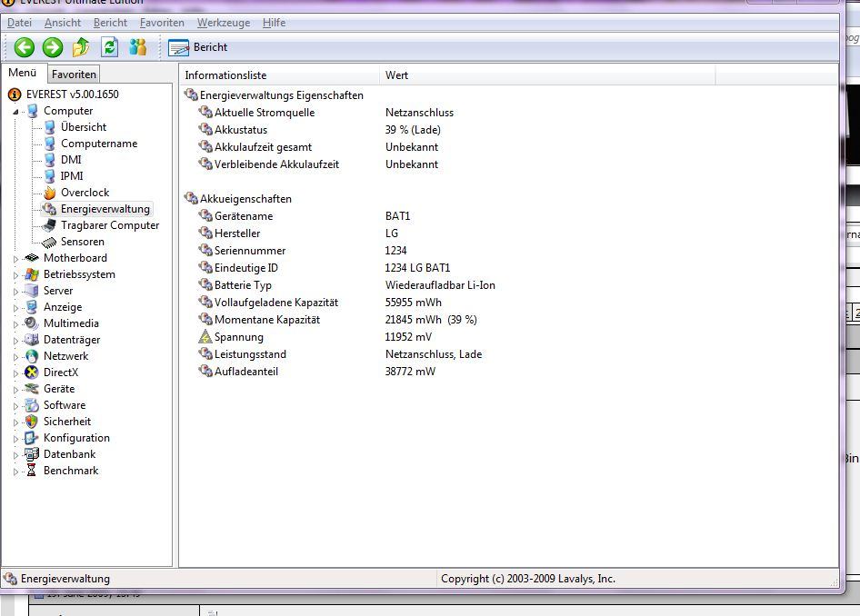Open the Bericht menu in the menu bar
The width and height of the screenshot is (860, 616).
point(110,23)
